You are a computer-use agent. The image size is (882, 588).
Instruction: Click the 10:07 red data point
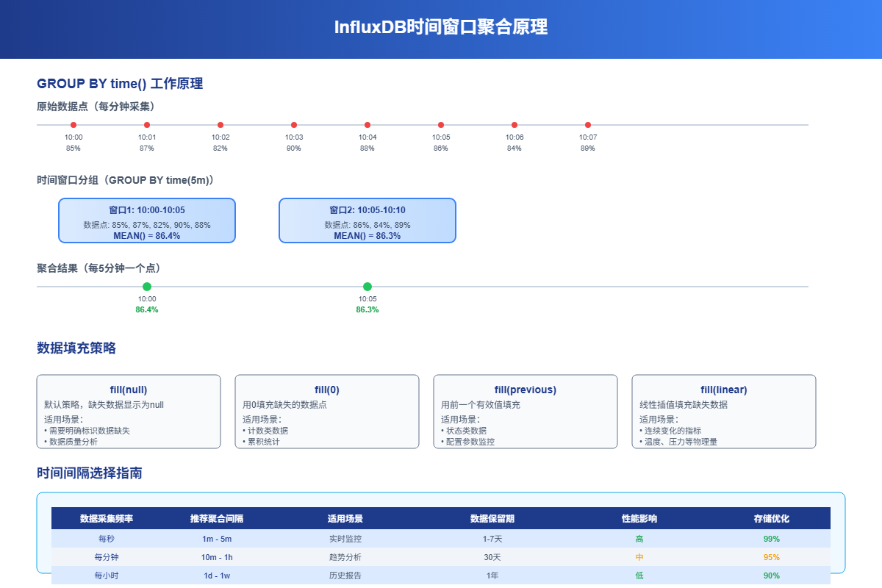pyautogui.click(x=588, y=125)
